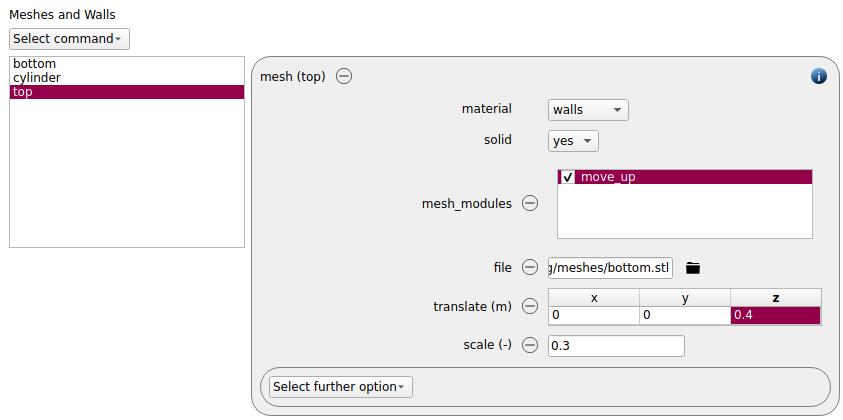Screen dimensions: 843x420
Task: Open the solid yes dropdown
Action: tap(573, 141)
